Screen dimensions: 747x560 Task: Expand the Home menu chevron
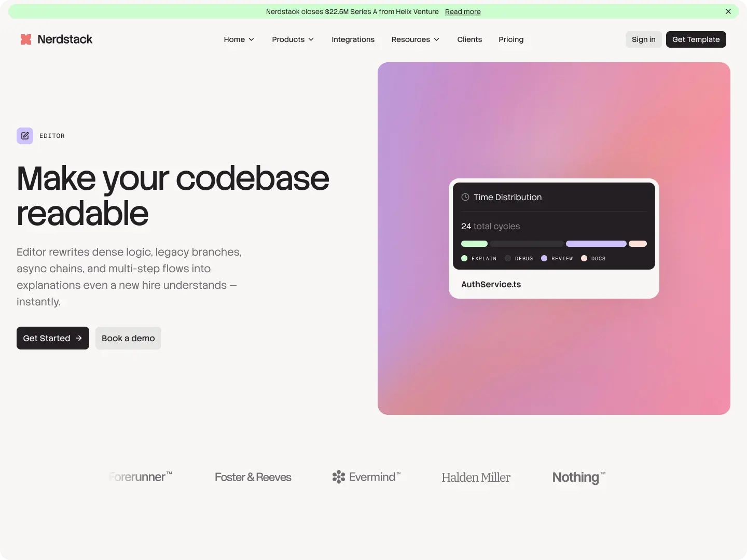tap(252, 39)
